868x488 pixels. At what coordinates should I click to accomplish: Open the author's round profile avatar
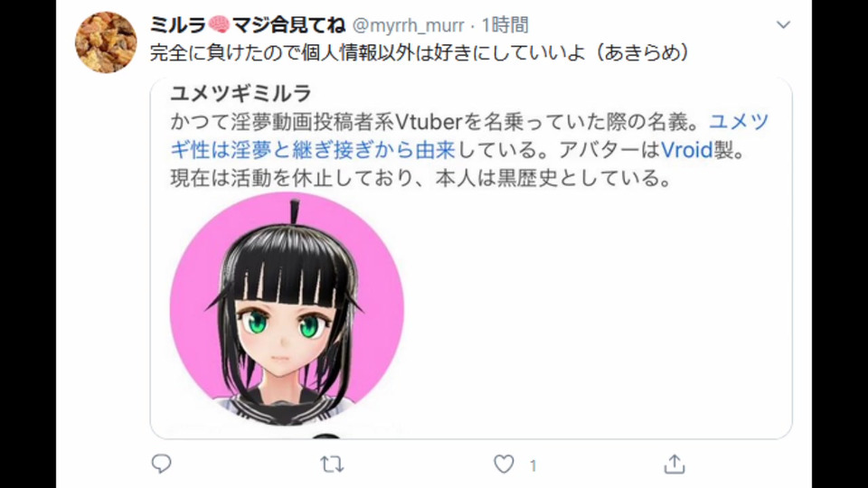click(106, 42)
